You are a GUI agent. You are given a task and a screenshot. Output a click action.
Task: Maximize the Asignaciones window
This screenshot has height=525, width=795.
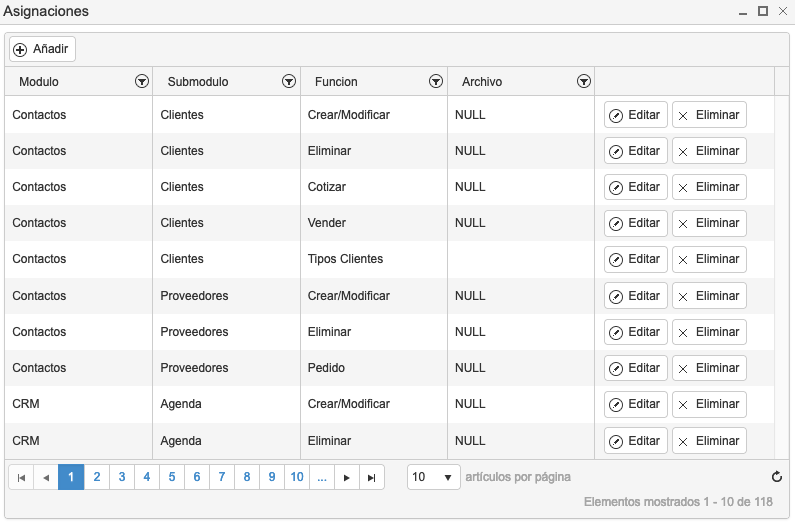point(763,11)
